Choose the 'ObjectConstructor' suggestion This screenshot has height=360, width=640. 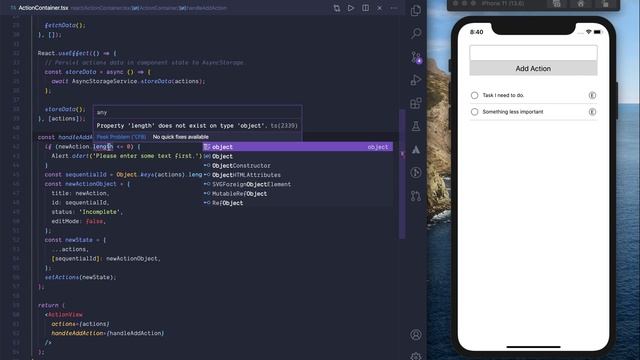click(x=298, y=166)
